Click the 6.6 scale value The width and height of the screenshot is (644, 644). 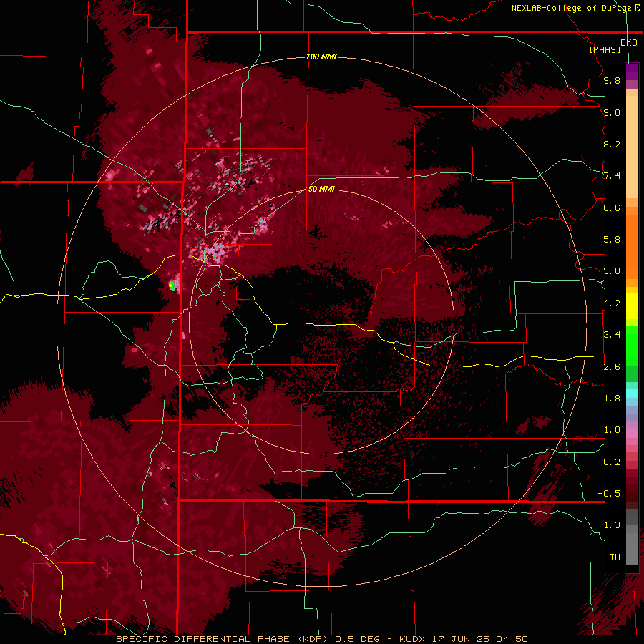point(612,208)
